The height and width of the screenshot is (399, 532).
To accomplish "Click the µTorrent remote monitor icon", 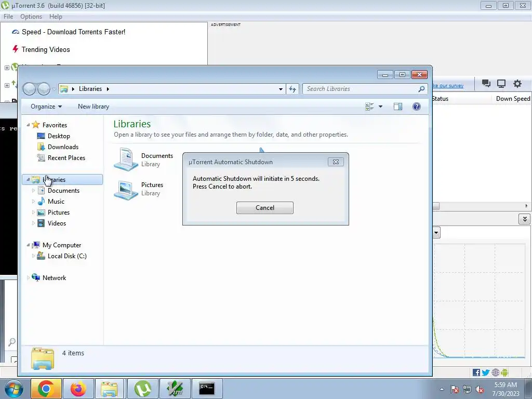I will click(501, 84).
